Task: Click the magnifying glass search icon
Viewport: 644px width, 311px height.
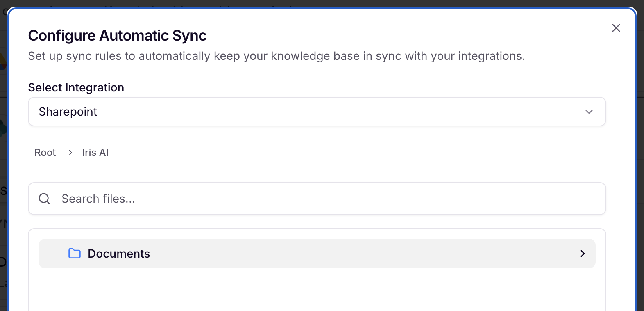Action: pyautogui.click(x=44, y=199)
